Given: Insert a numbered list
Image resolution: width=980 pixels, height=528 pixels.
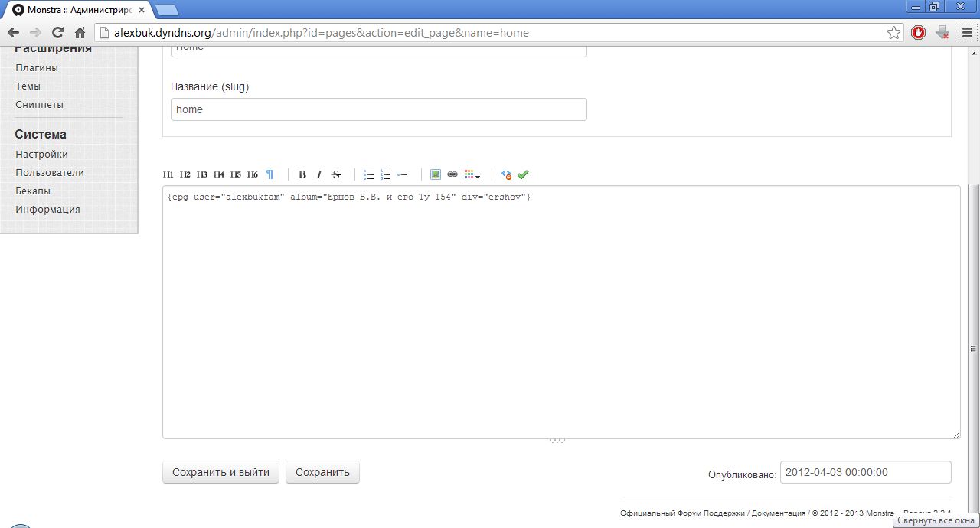Looking at the screenshot, I should (386, 174).
